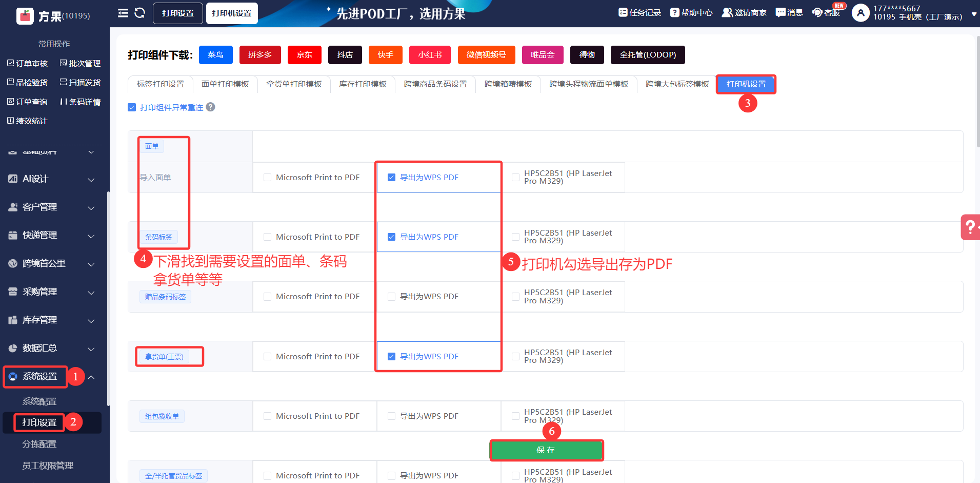Download the 京东 print component
Screen dimensions: 980x483
pos(305,55)
